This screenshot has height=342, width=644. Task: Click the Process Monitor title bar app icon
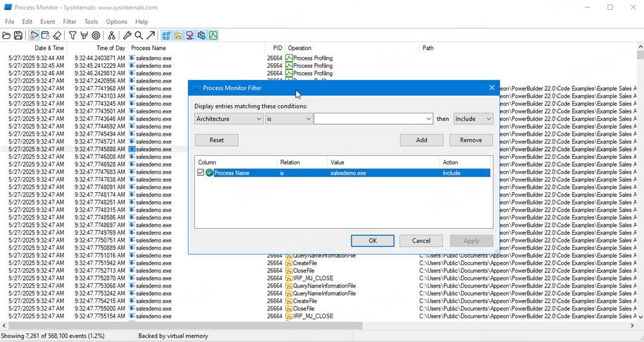coord(7,7)
